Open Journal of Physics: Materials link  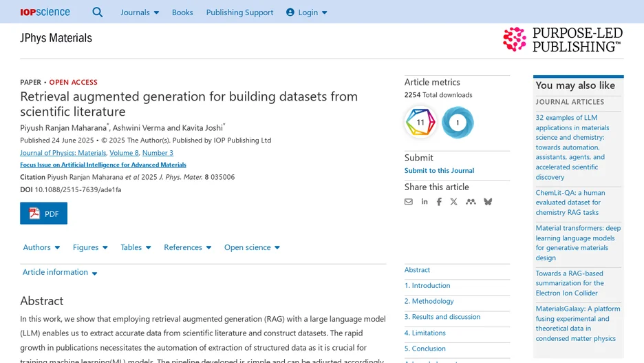tap(63, 153)
